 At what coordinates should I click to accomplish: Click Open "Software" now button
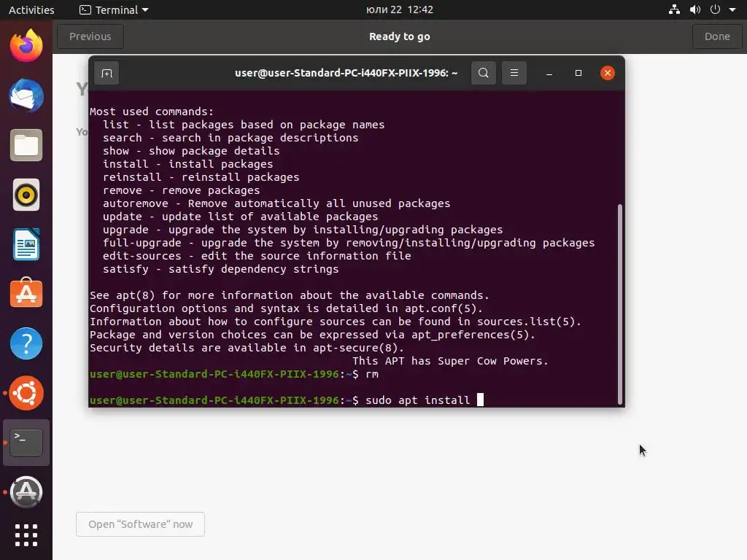140,524
